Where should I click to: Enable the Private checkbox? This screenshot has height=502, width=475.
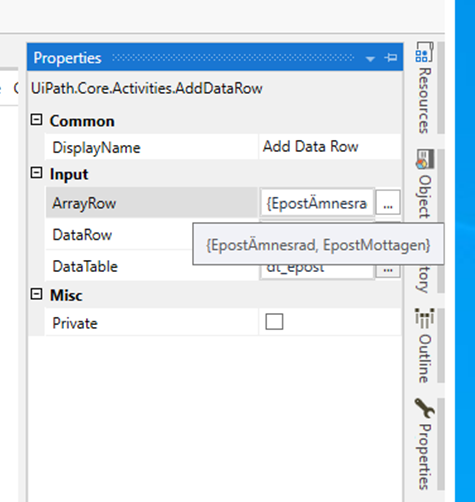(x=274, y=322)
